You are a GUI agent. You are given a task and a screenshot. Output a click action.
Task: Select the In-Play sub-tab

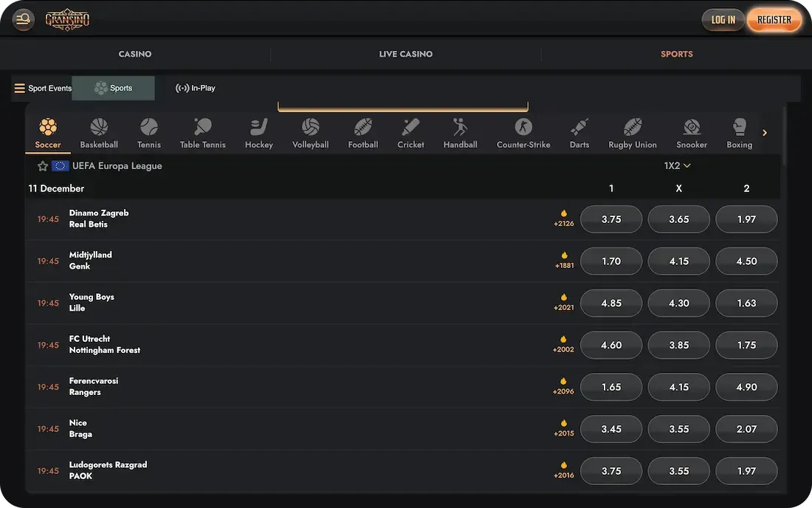pyautogui.click(x=195, y=88)
